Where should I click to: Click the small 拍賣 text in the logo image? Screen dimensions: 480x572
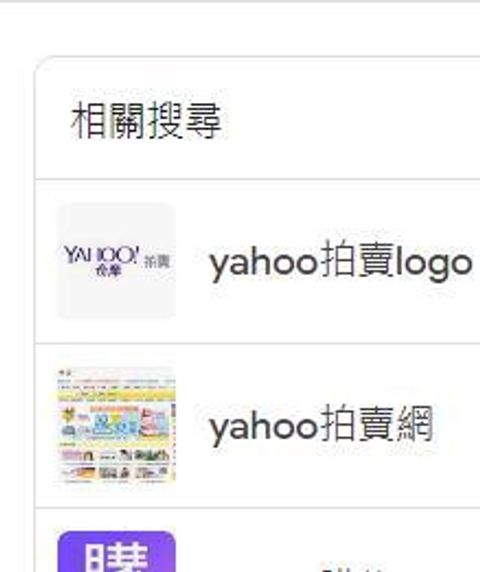click(157, 262)
